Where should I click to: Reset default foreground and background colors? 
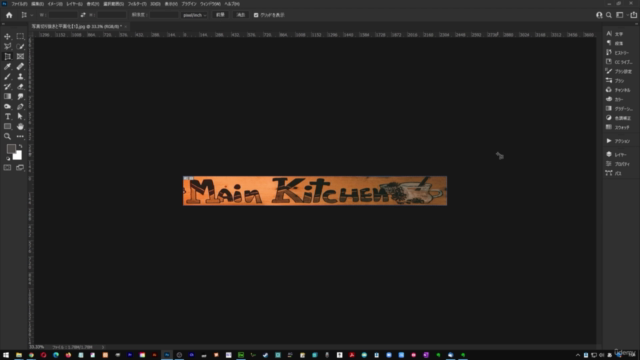8,158
